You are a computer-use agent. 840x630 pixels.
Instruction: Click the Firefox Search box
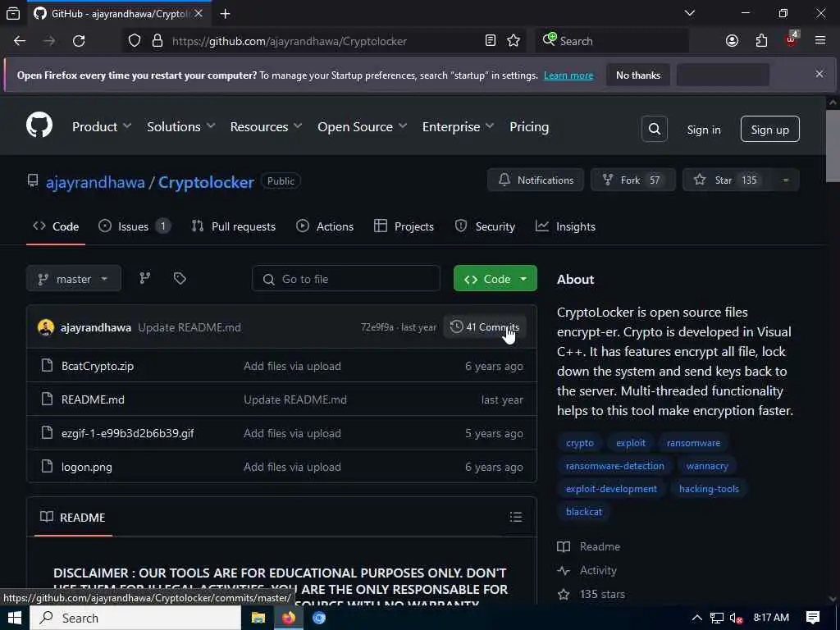tap(612, 41)
